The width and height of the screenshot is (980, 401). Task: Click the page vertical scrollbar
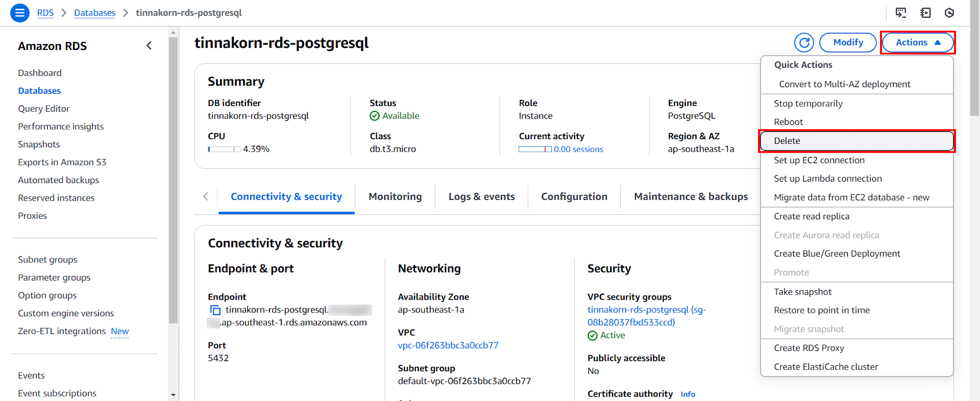(975, 59)
